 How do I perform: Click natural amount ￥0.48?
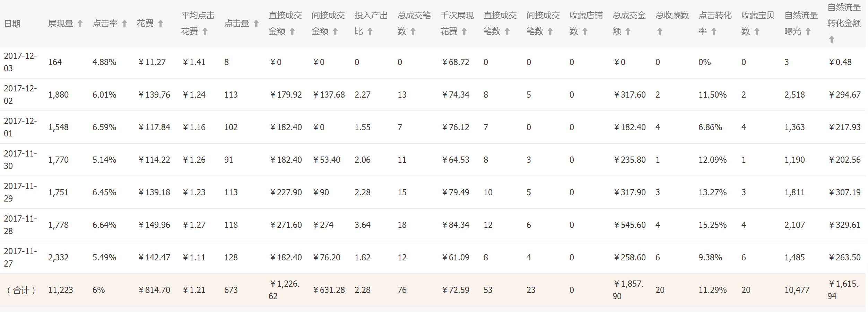[x=840, y=62]
